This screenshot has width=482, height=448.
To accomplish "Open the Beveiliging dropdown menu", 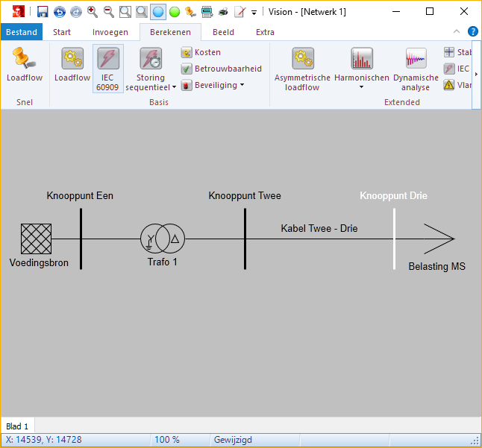I will 215,85.
